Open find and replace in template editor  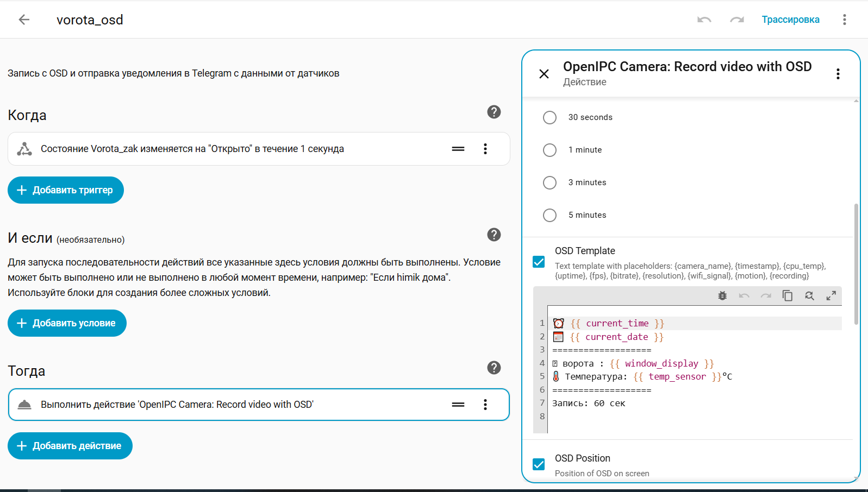tap(809, 296)
